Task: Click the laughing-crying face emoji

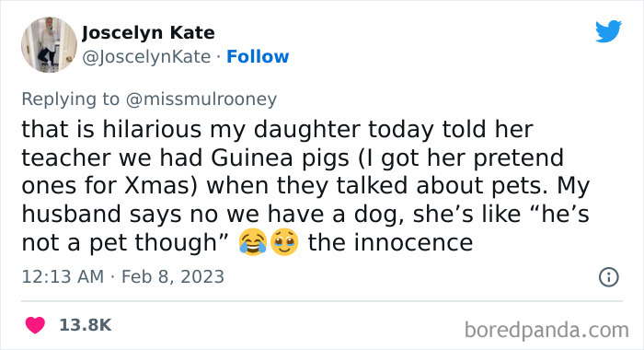Action: tap(253, 242)
